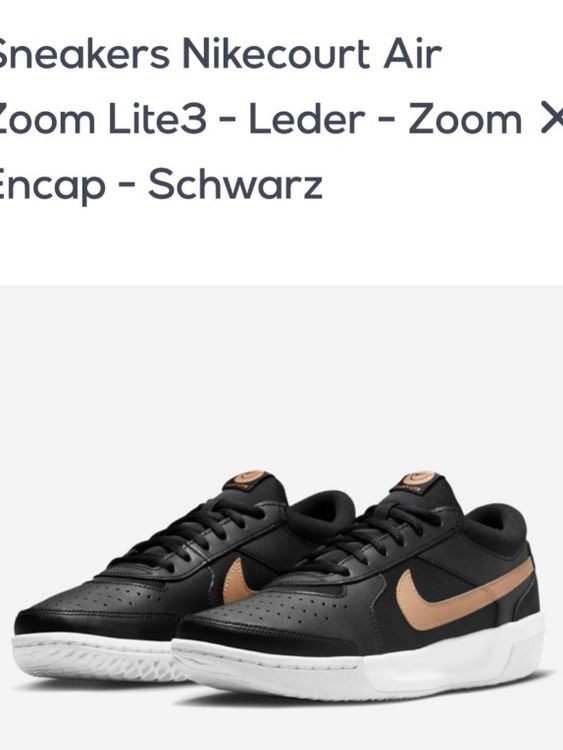The height and width of the screenshot is (750, 563).
Task: Tap the tongue logo badge on right shoe
Action: tap(419, 480)
